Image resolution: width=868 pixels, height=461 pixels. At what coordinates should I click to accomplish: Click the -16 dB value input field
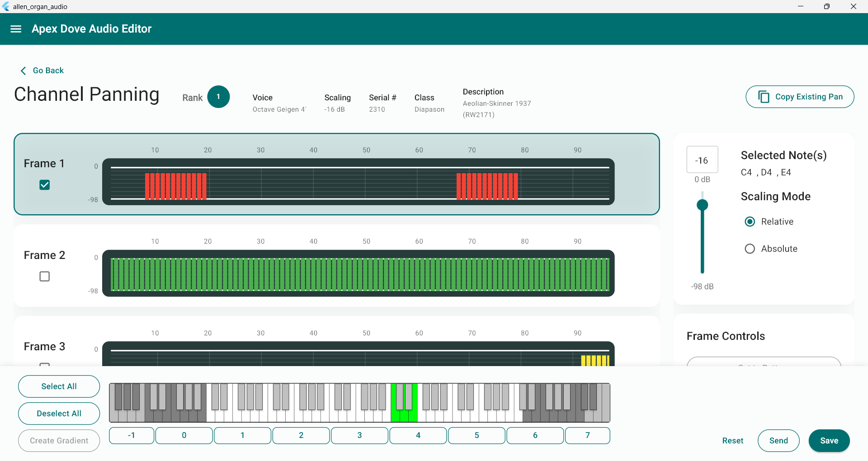[x=702, y=160]
